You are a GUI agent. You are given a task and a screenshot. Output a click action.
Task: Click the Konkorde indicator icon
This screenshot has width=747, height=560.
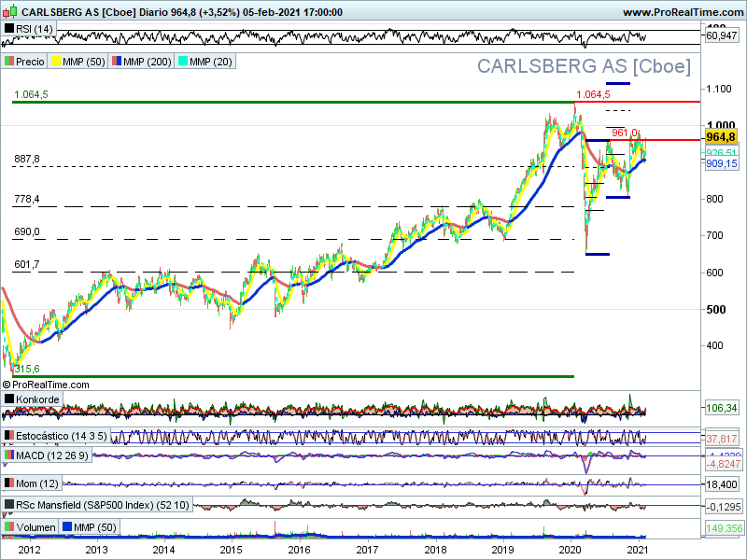click(x=8, y=399)
